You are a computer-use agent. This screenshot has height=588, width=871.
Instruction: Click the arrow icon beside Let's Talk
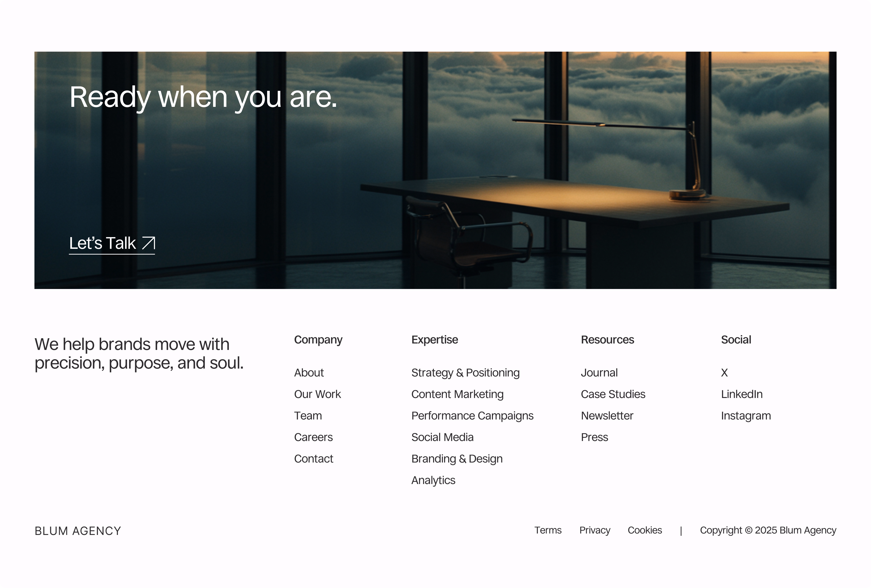[x=149, y=243]
